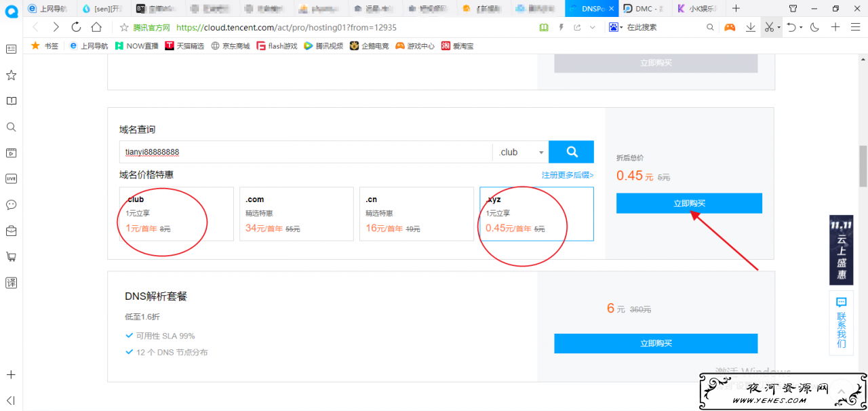868x411 pixels.
Task: Switch to the 小K娱乐 tab
Action: tap(699, 9)
